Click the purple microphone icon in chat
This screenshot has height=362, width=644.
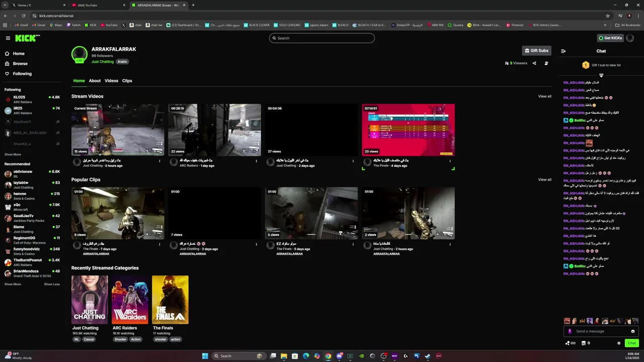pos(570,331)
